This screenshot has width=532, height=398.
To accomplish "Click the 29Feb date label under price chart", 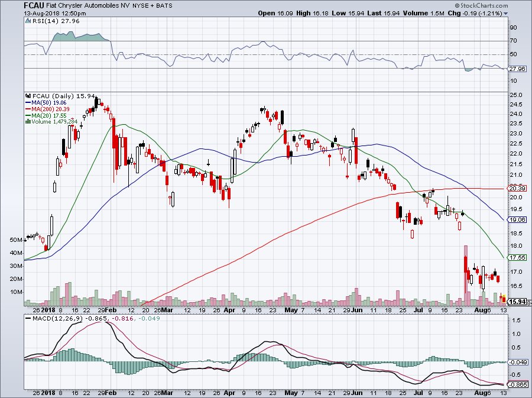I will pyautogui.click(x=107, y=310).
